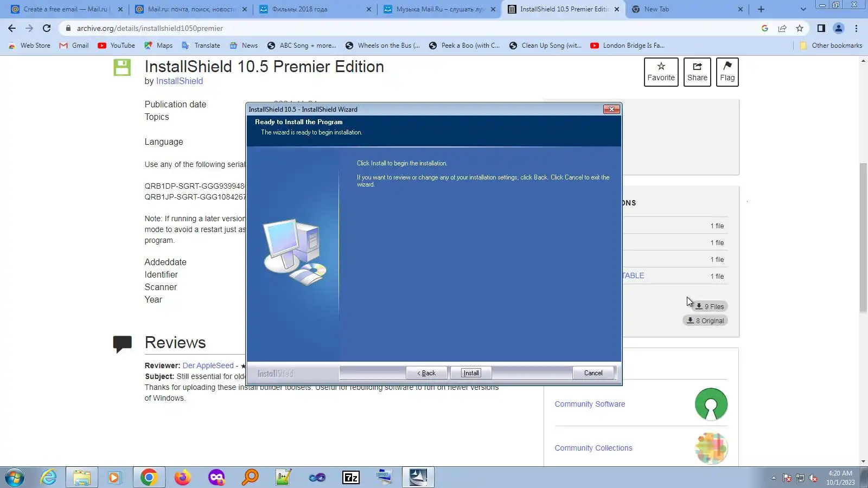Open the orange magnifier search taskbar app
Screen dimensions: 868x488
point(250,478)
